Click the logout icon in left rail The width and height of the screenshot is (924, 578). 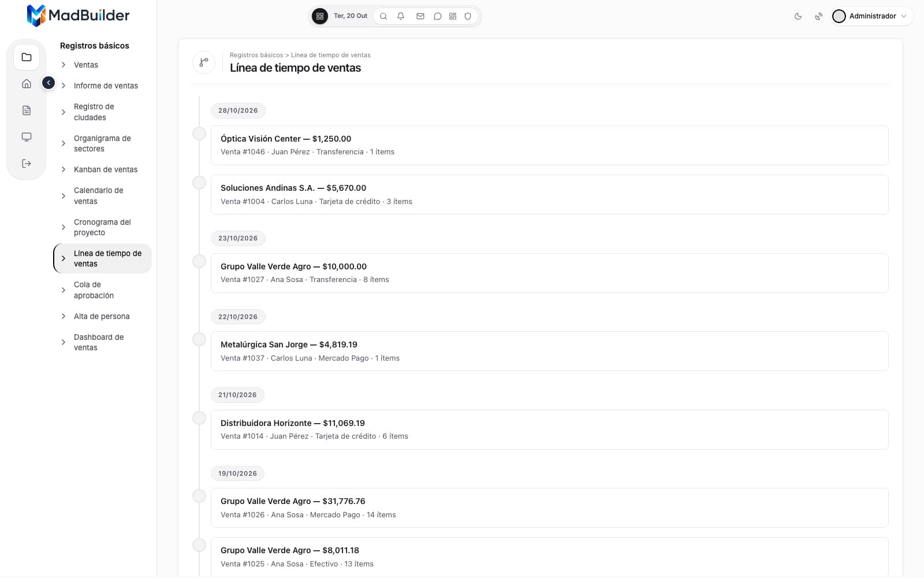click(x=27, y=164)
